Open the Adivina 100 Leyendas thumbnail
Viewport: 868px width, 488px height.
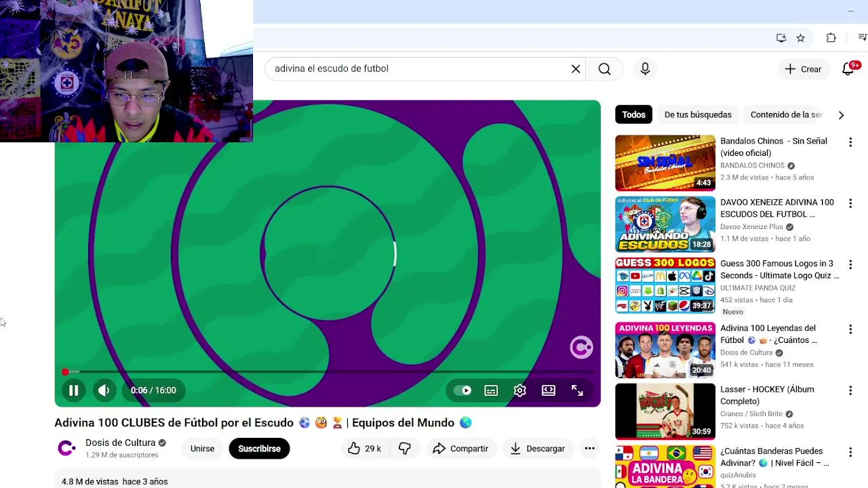[665, 350]
